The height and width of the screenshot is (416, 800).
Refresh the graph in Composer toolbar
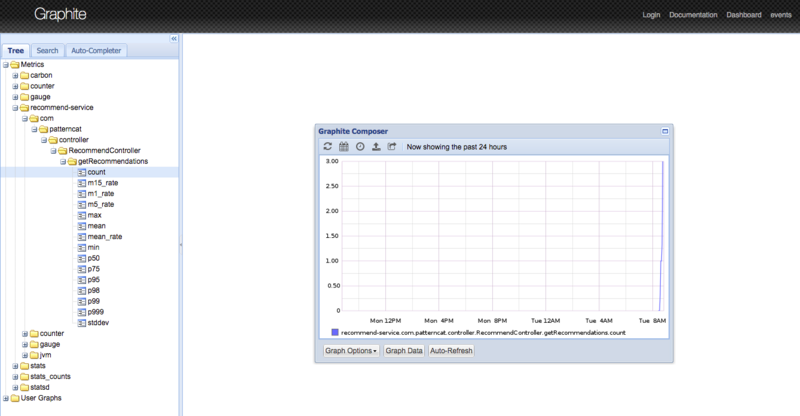328,146
